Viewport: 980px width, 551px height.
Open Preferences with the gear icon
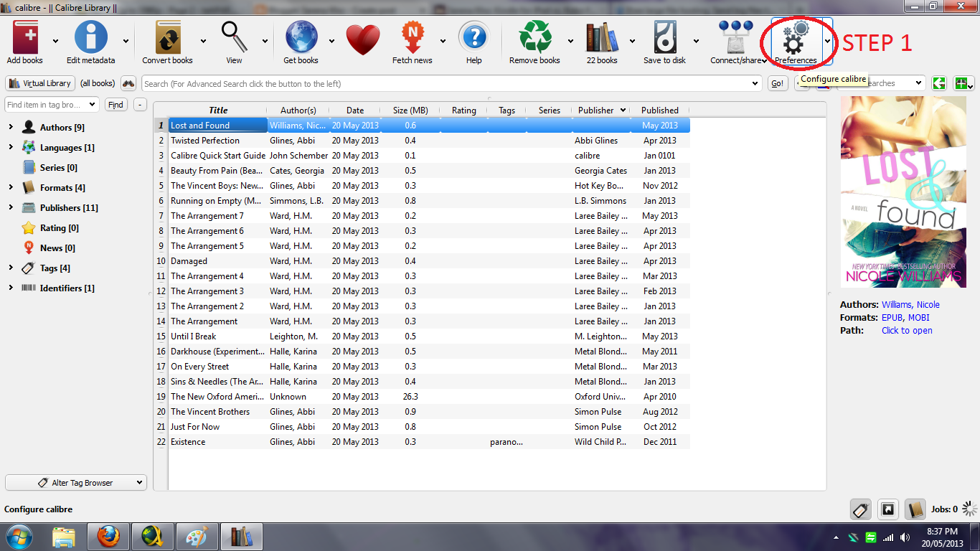(x=795, y=37)
